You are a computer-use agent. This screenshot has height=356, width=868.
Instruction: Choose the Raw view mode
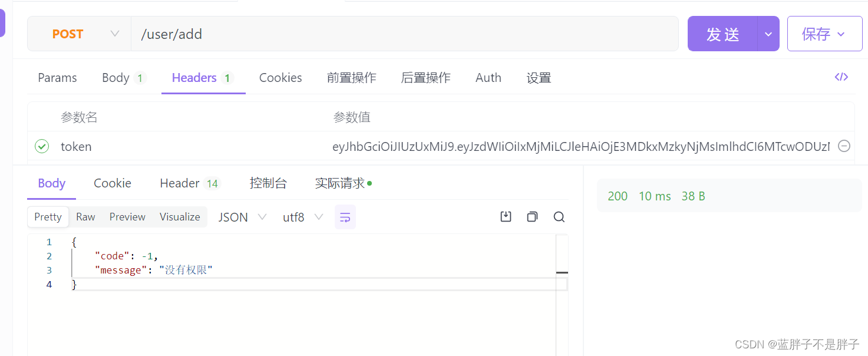[x=85, y=217]
